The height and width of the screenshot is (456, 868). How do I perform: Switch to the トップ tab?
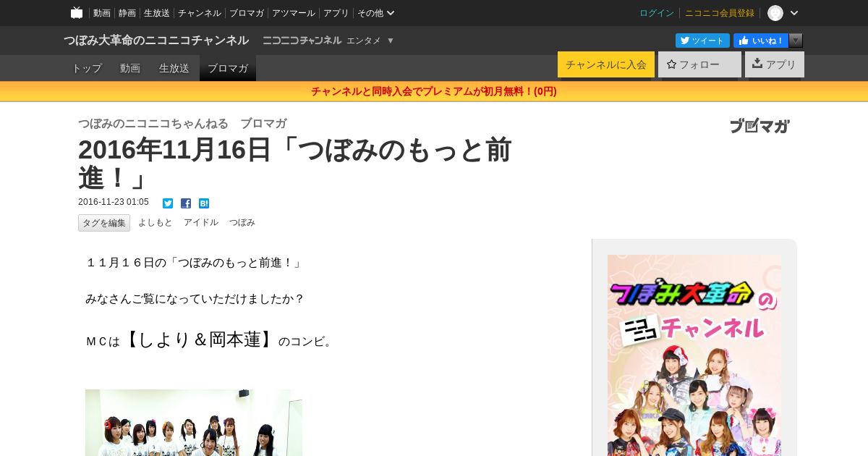(87, 68)
